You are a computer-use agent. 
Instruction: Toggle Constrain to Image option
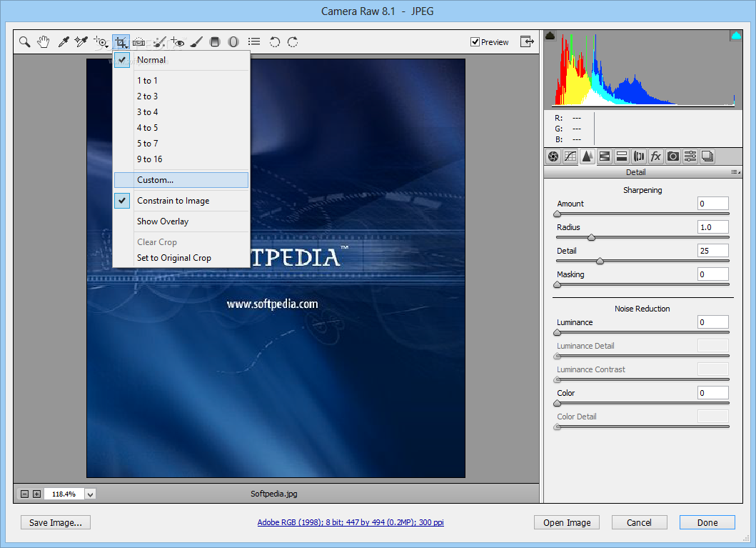click(x=181, y=201)
